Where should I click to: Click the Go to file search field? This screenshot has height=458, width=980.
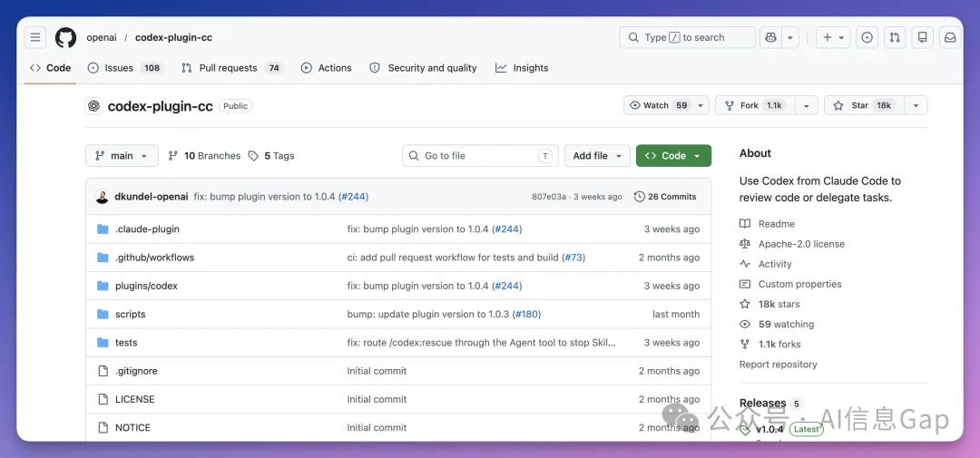coord(480,156)
